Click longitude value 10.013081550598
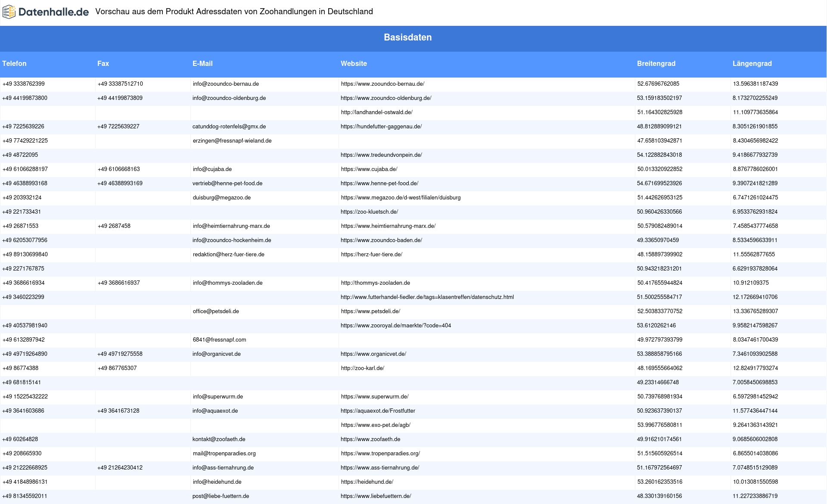 [755, 482]
